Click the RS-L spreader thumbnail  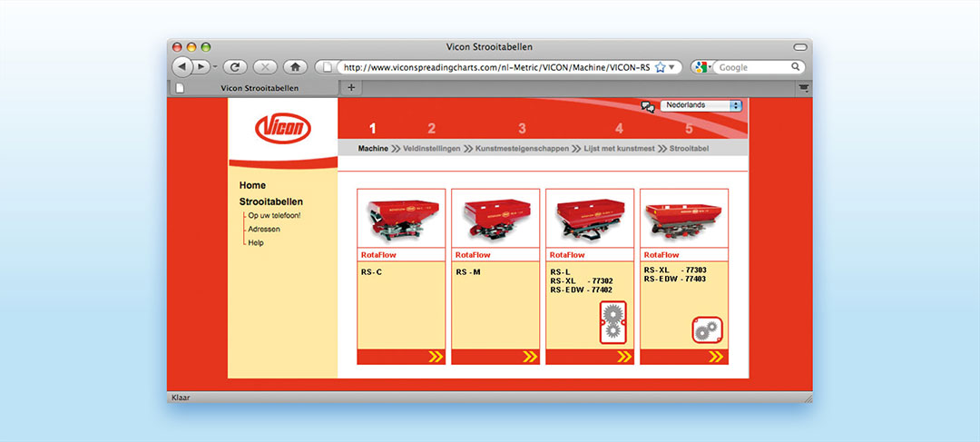click(590, 218)
